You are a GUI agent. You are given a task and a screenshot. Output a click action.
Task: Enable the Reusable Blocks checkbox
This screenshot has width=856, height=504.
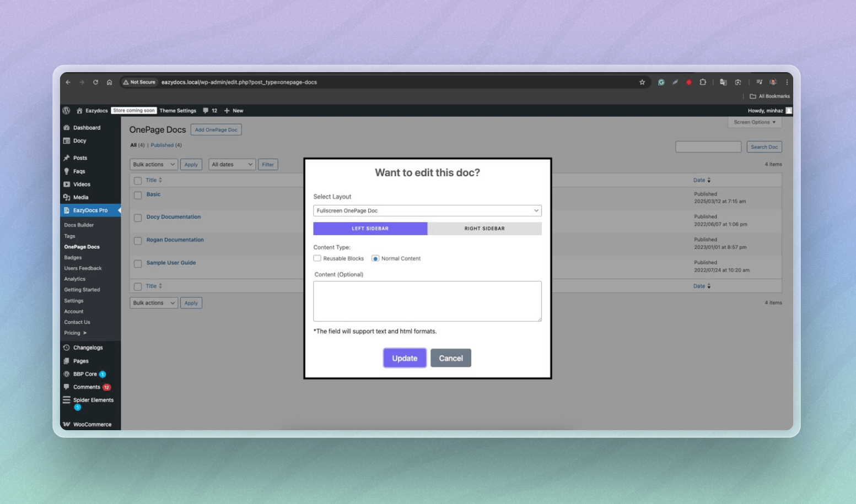(x=317, y=258)
